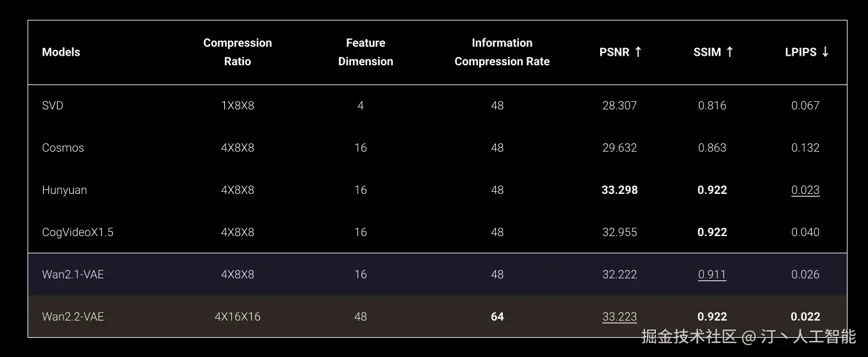Select the Wan2.2-VAE model name
This screenshot has height=357, width=868.
[x=73, y=317]
